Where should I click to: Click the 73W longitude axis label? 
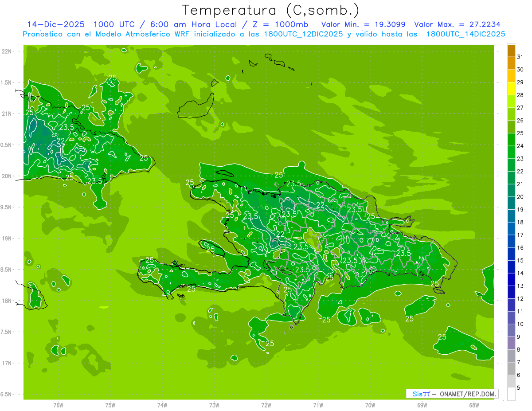pos(214,405)
